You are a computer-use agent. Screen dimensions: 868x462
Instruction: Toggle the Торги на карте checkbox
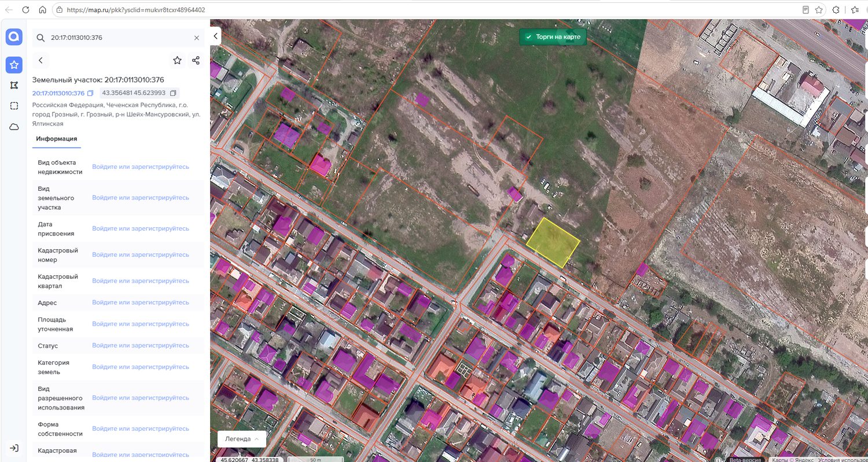[528, 37]
